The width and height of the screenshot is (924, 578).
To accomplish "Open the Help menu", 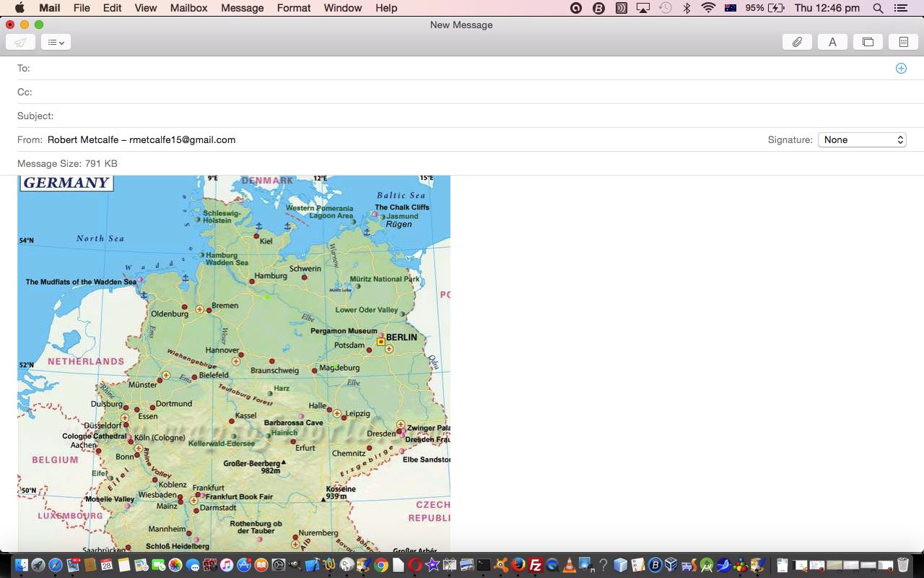I will tap(386, 8).
